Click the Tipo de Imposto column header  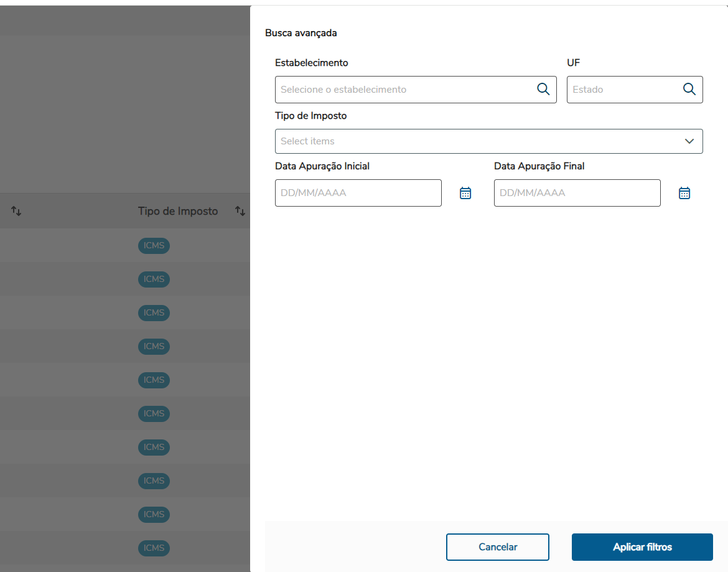click(x=178, y=211)
